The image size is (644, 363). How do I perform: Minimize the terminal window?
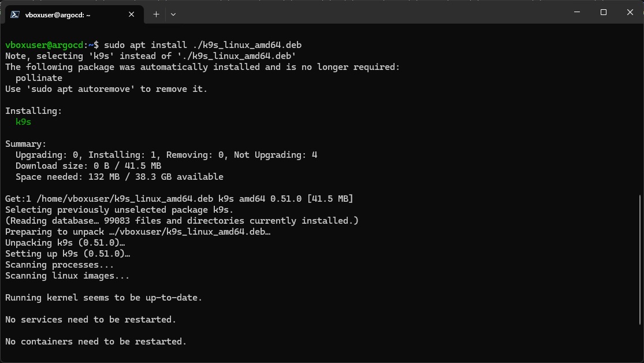tap(577, 12)
